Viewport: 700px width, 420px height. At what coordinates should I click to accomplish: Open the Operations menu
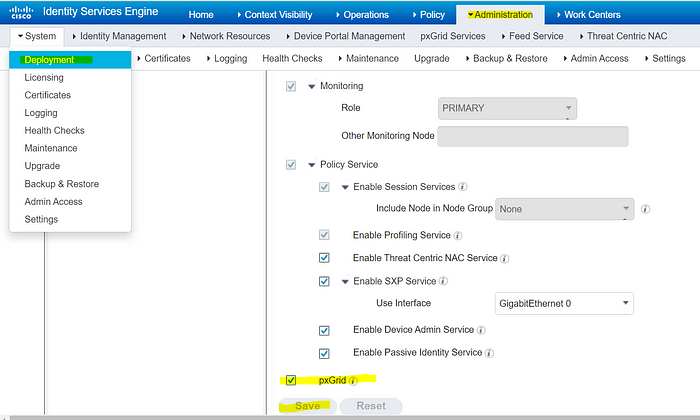pos(362,15)
